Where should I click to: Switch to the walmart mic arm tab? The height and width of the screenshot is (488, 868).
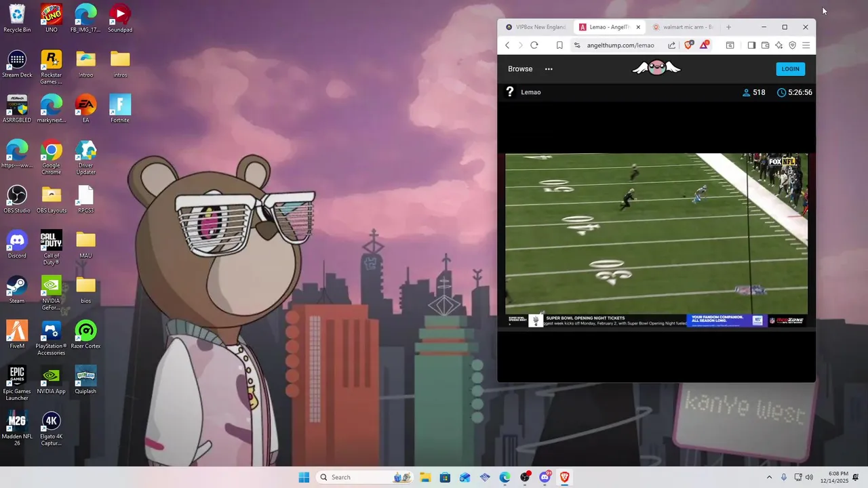click(682, 27)
